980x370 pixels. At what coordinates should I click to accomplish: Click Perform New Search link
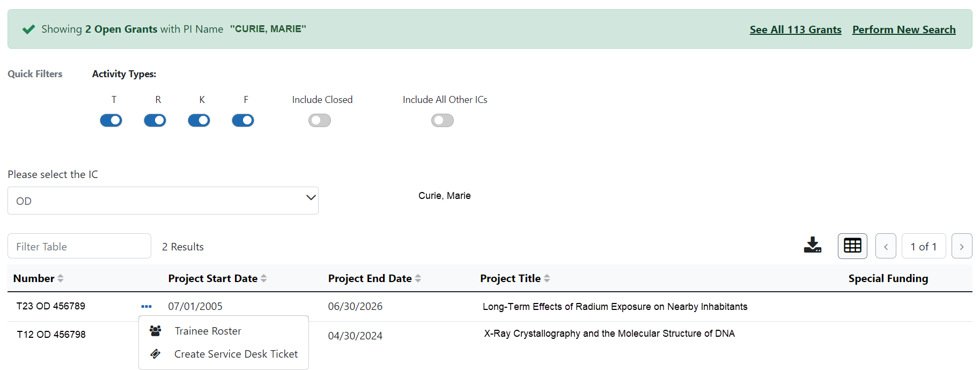pyautogui.click(x=903, y=29)
